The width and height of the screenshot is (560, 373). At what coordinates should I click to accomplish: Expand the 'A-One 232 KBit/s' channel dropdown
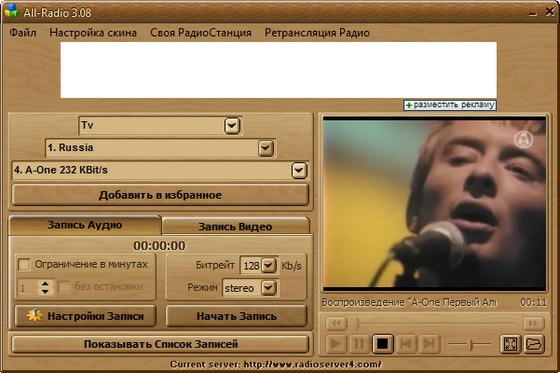tap(299, 170)
